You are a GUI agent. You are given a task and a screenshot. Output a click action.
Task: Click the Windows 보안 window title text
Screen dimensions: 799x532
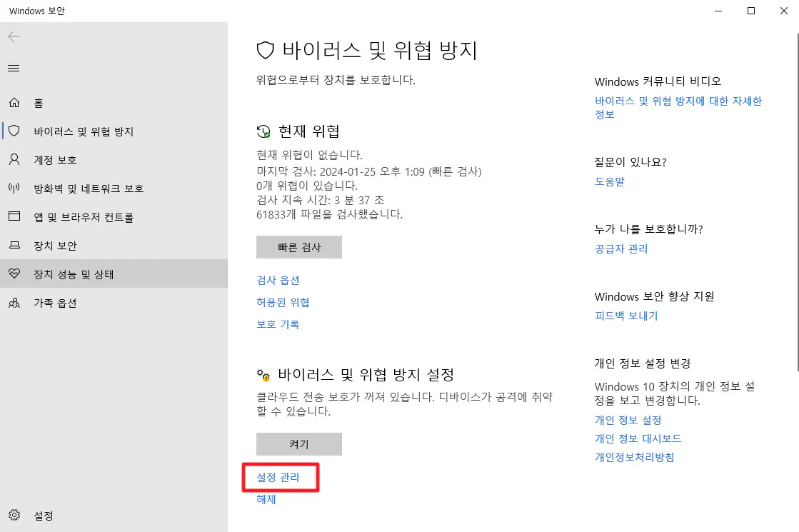coord(36,11)
